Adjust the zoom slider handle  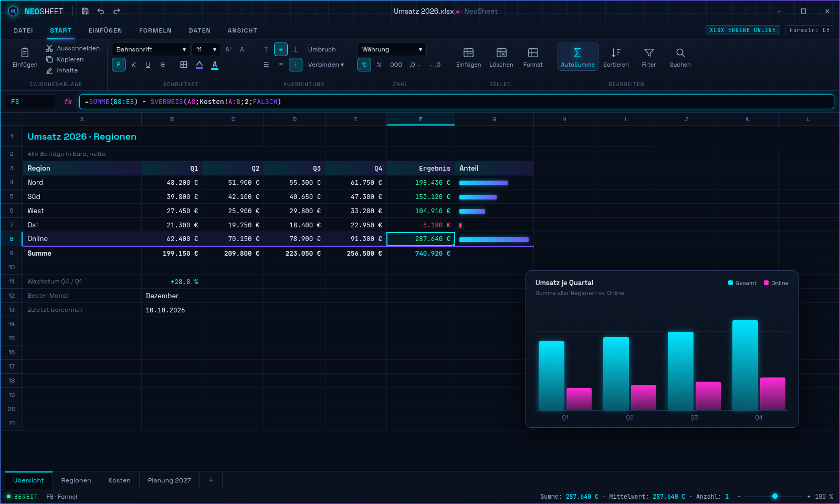point(775,496)
